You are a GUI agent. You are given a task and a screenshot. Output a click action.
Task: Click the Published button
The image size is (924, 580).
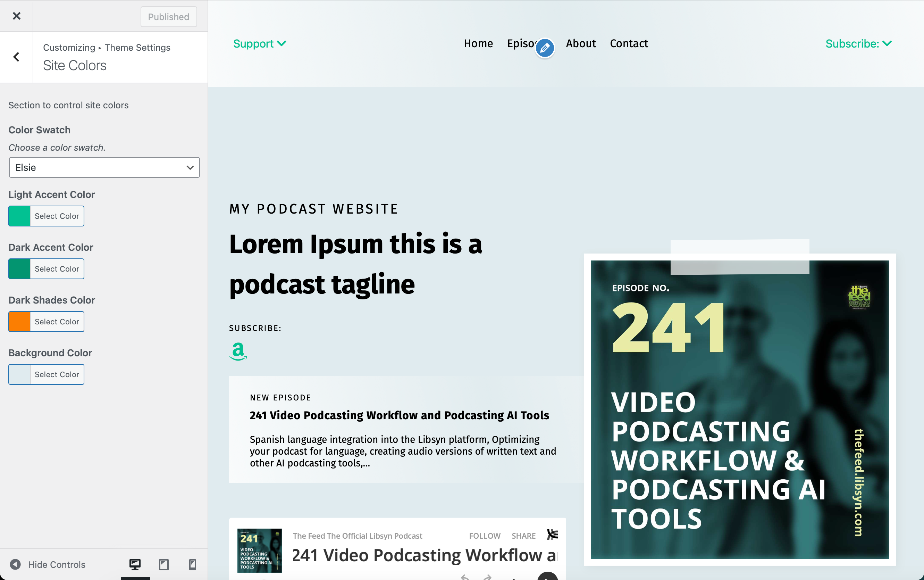pos(169,16)
